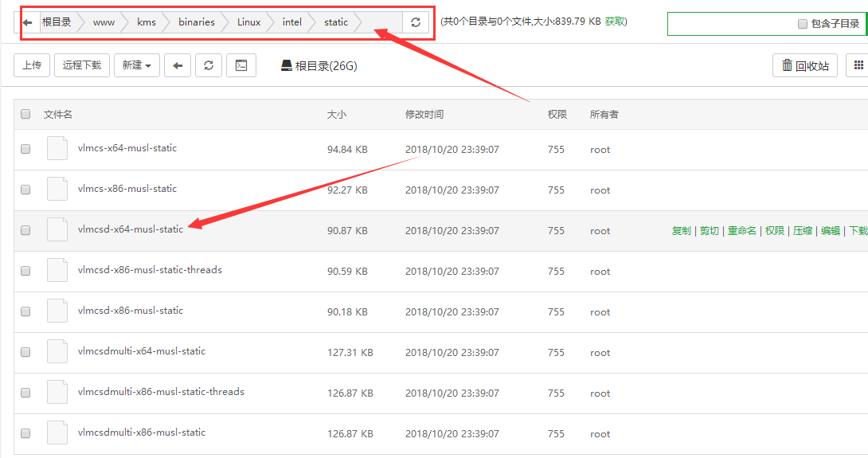Refresh file list via toolbar refresh button
The image size is (868, 458).
pyautogui.click(x=209, y=65)
